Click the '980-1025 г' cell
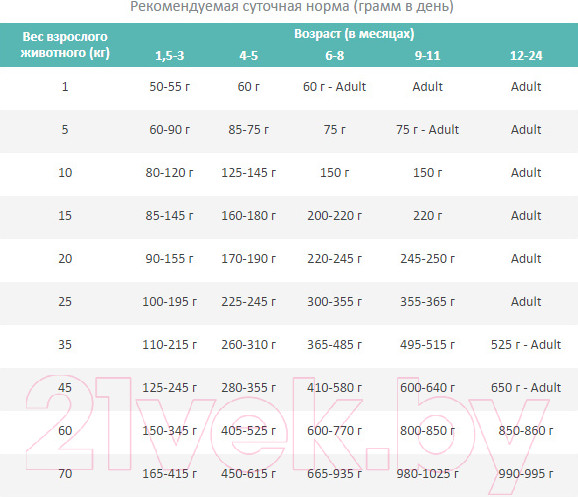Viewport: 578px width, 497px height. click(427, 474)
